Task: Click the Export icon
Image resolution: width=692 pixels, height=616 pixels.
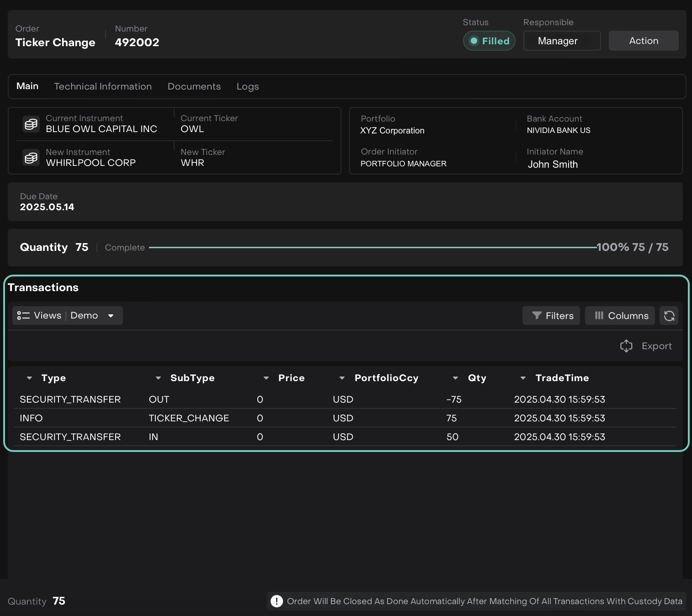Action: point(626,346)
